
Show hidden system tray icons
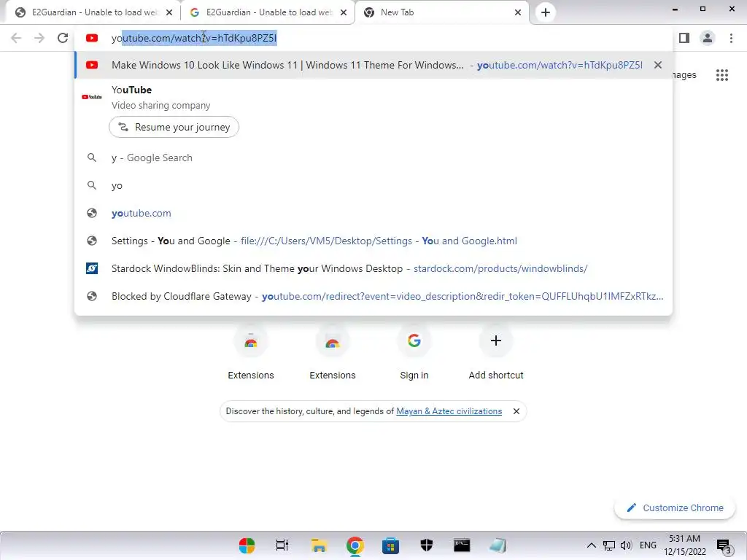[591, 545]
